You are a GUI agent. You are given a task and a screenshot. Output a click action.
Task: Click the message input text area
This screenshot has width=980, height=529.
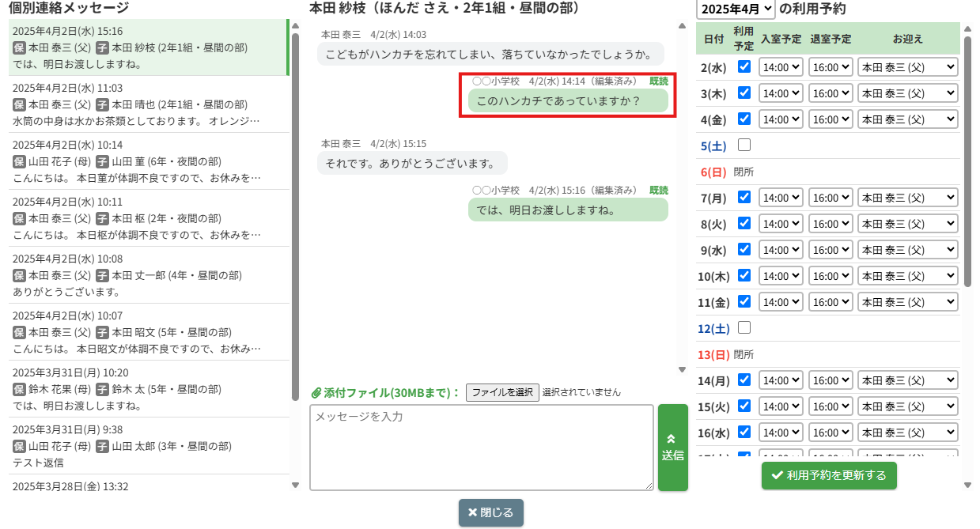point(481,448)
